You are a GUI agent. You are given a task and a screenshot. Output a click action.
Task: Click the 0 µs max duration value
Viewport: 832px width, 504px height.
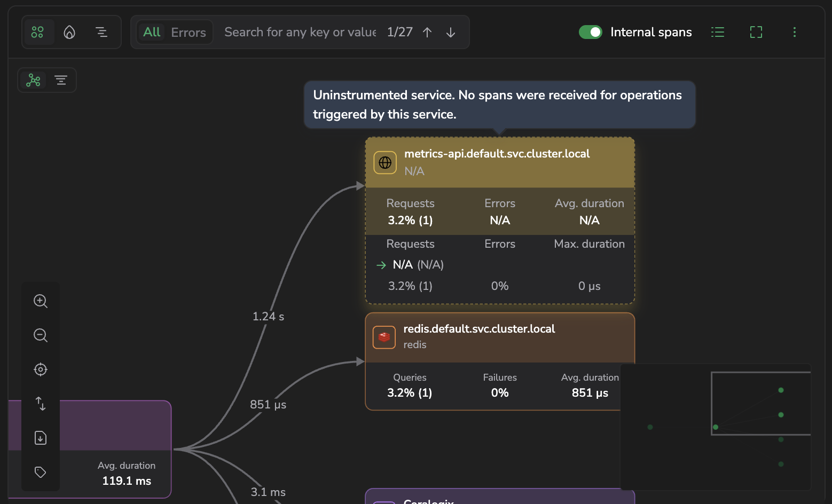click(590, 286)
